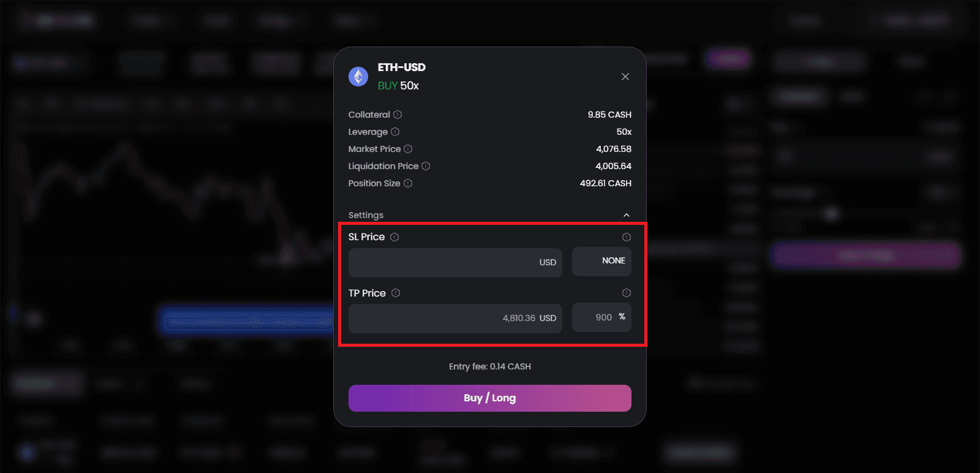Viewport: 980px width, 473px height.
Task: Click the Settings section label
Action: 366,215
